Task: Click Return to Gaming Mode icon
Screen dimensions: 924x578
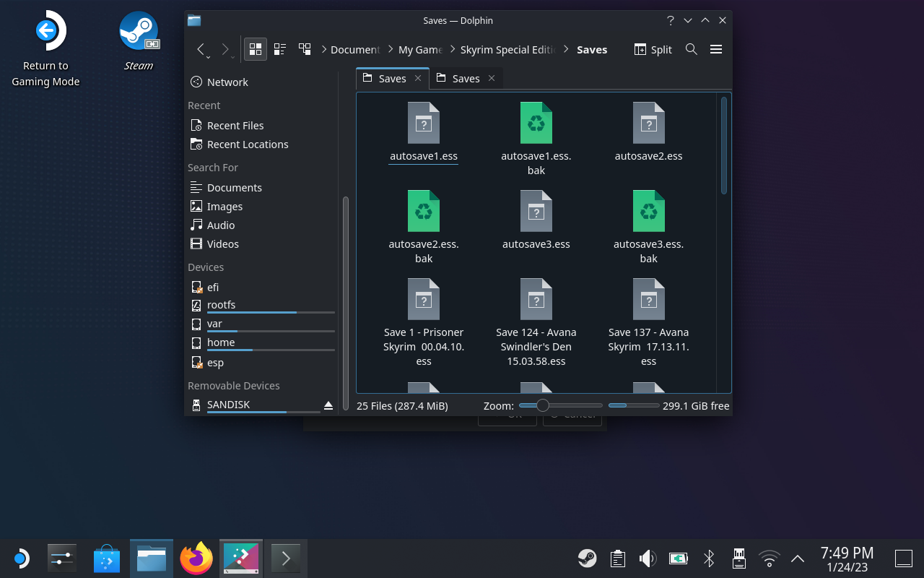Action: pos(46,33)
